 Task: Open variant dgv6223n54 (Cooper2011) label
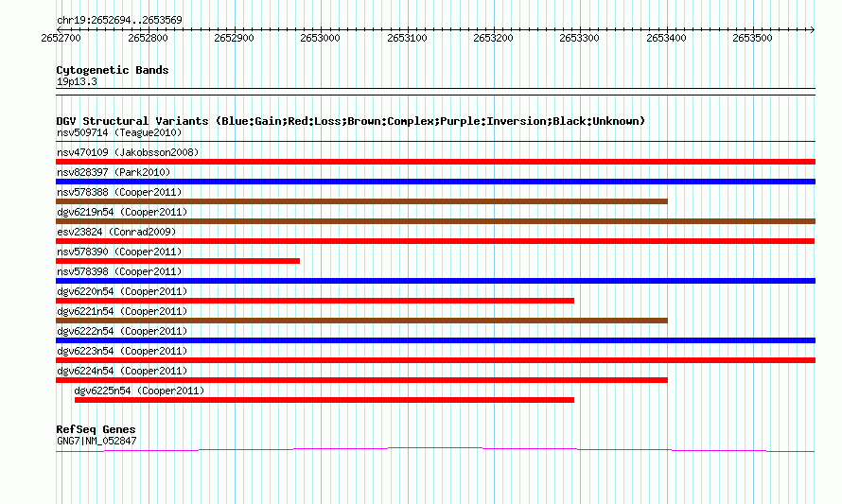click(x=122, y=351)
